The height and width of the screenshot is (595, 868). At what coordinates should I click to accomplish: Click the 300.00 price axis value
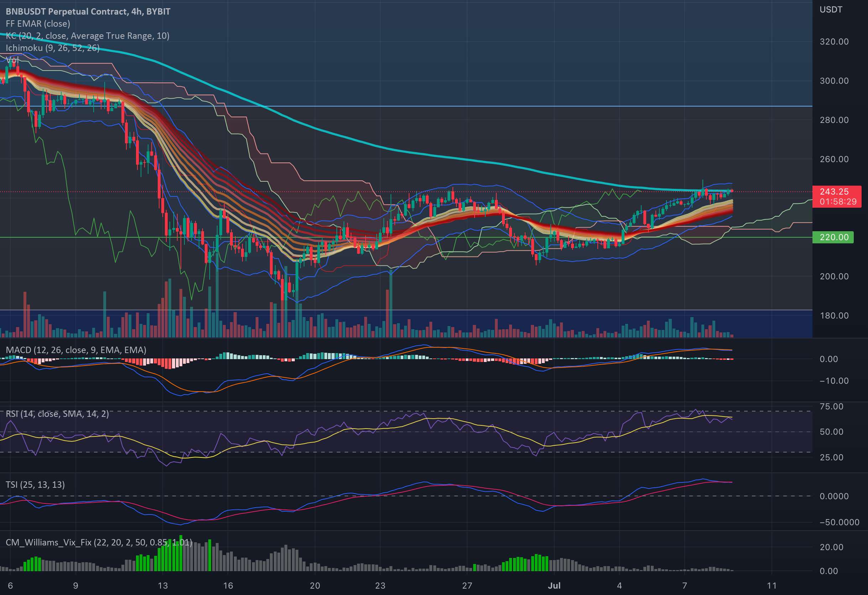pos(834,81)
